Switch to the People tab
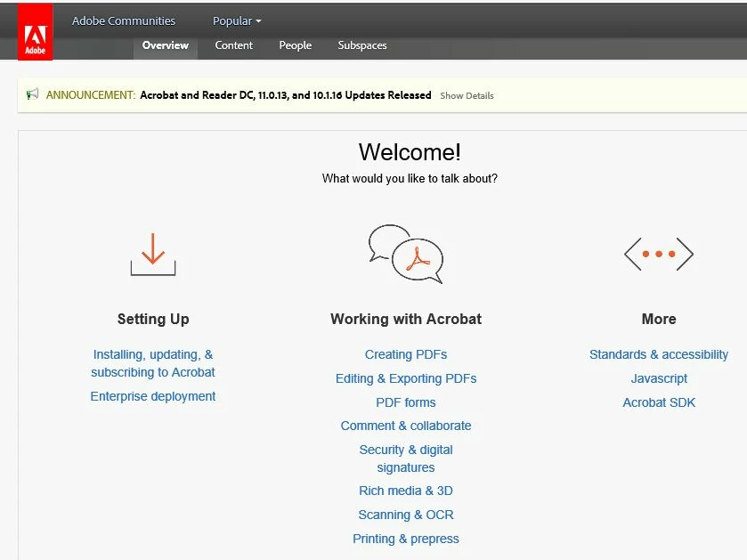Viewport: 747px width, 560px height. tap(296, 45)
